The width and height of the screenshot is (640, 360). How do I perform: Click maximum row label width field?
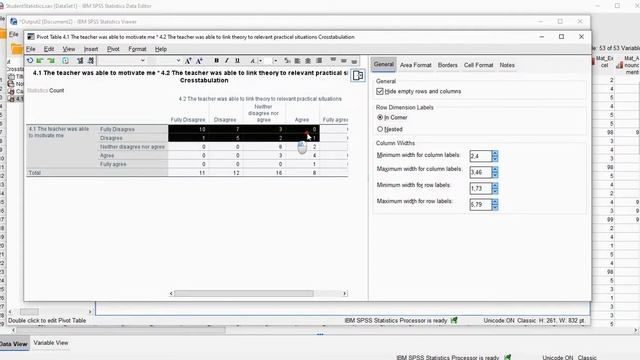click(x=481, y=204)
